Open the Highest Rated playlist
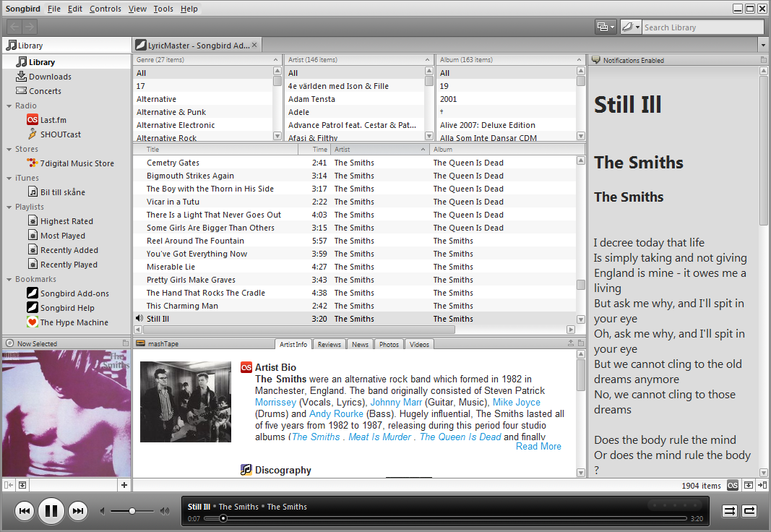 tap(66, 221)
